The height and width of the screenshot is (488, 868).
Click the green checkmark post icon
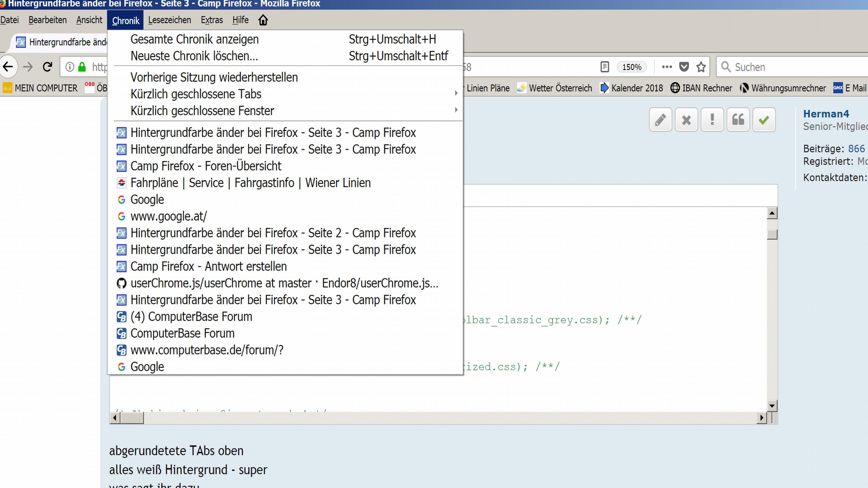click(x=764, y=120)
